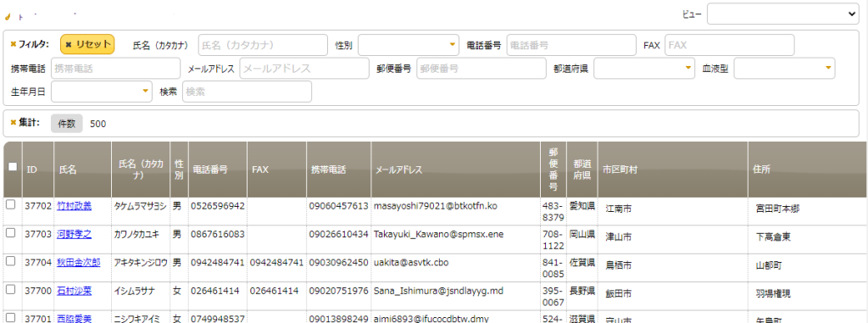
Task: Focus the メールアドレス filter input
Action: (x=304, y=69)
